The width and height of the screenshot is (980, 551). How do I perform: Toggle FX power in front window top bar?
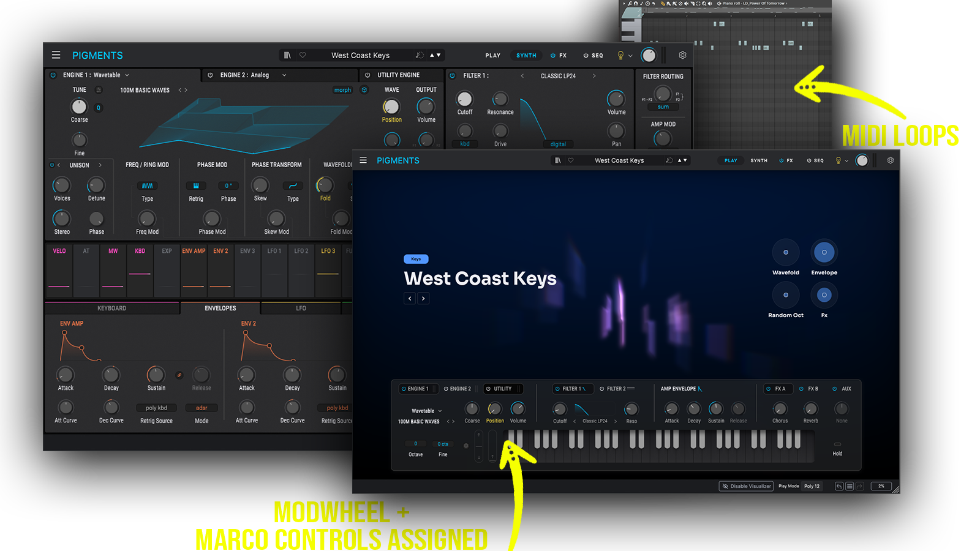pos(781,160)
